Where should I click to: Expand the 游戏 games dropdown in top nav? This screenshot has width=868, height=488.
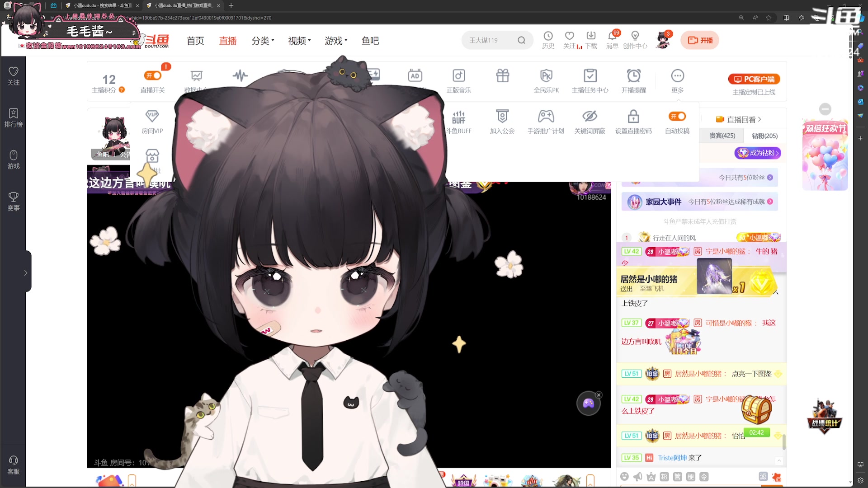point(336,41)
